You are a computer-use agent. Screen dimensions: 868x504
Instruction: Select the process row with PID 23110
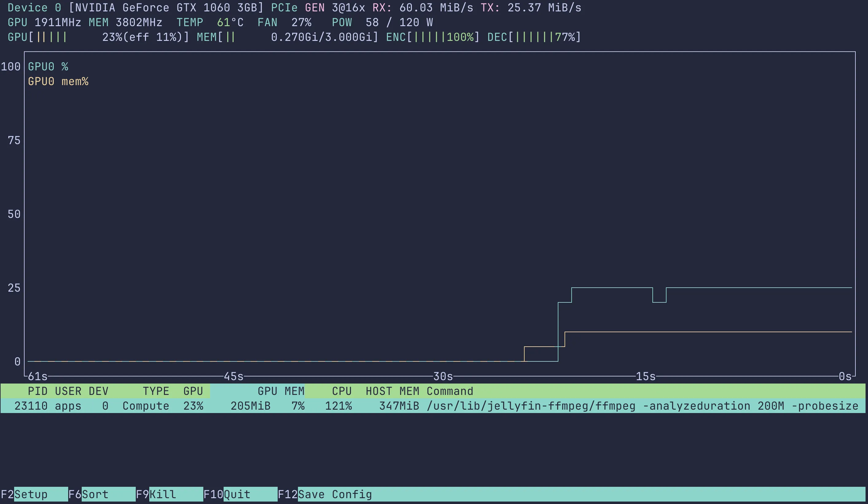coord(433,406)
